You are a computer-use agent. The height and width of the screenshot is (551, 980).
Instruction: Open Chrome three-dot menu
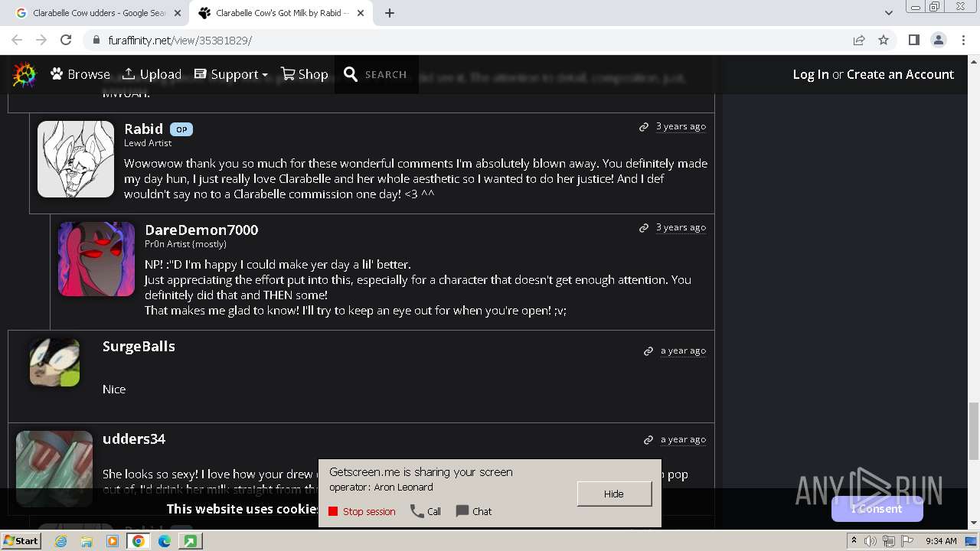[963, 40]
